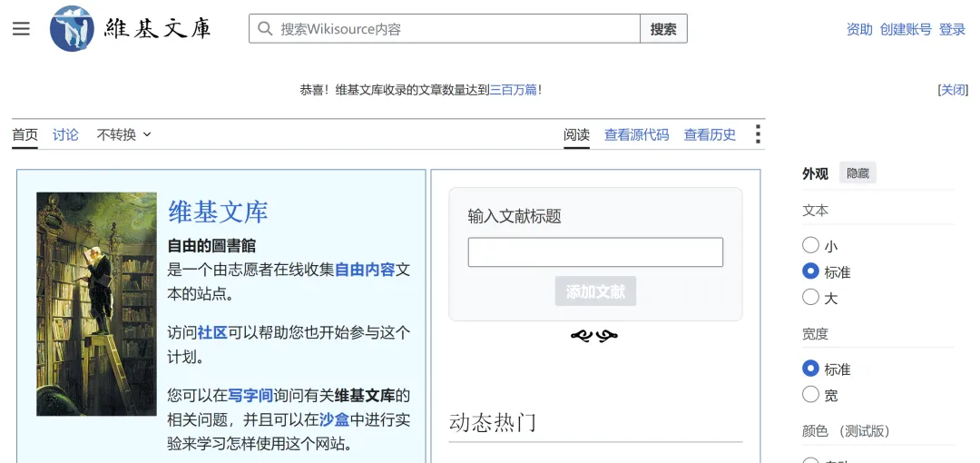Dismiss the banner with [关闭]
Image resolution: width=980 pixels, height=463 pixels.
tap(953, 90)
